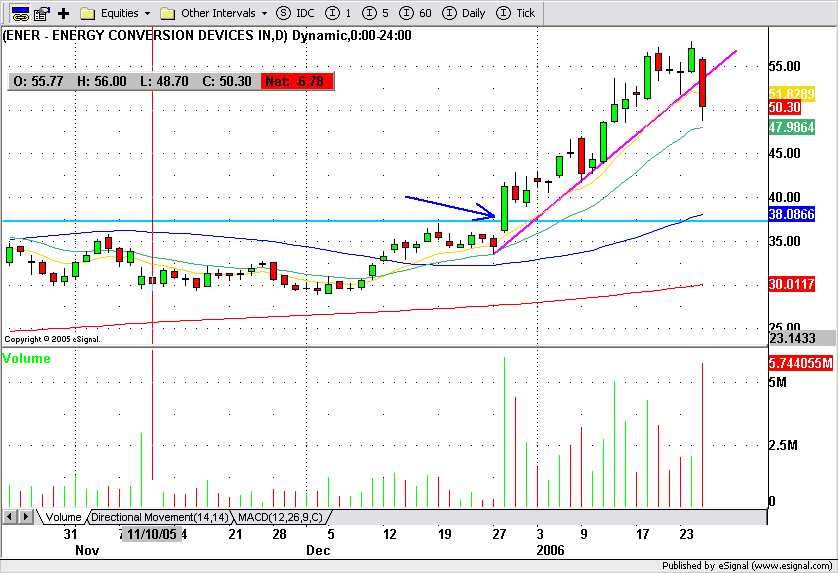
Task: Click the Copyright 2005 eSignal text
Action: click(x=52, y=339)
